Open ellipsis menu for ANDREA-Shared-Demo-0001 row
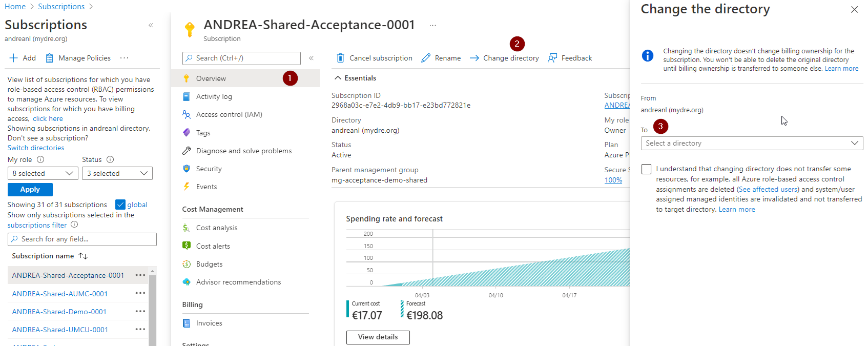868x346 pixels. (x=140, y=311)
